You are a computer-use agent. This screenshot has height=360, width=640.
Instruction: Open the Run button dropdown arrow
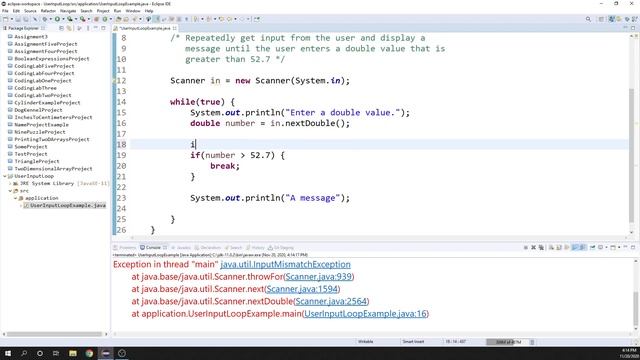pyautogui.click(x=63, y=19)
